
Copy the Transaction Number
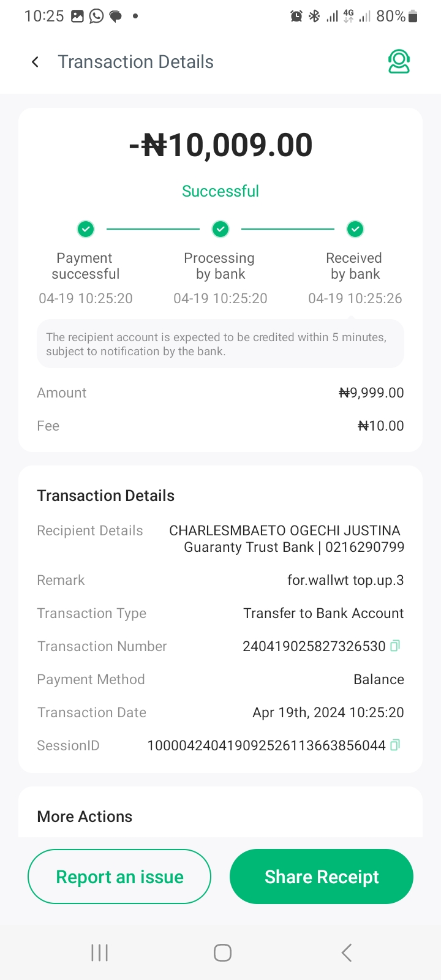[395, 646]
